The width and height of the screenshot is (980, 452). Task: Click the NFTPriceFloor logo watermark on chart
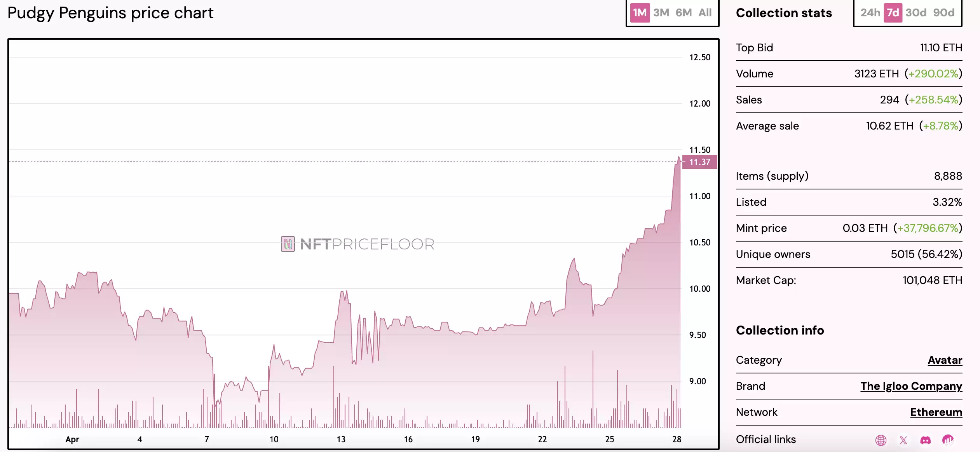click(357, 244)
